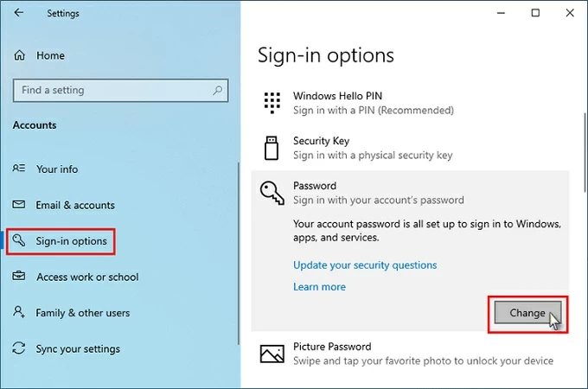Select the Windows Hello PIN keypad icon
Screen dimensions: 588x389
272,103
